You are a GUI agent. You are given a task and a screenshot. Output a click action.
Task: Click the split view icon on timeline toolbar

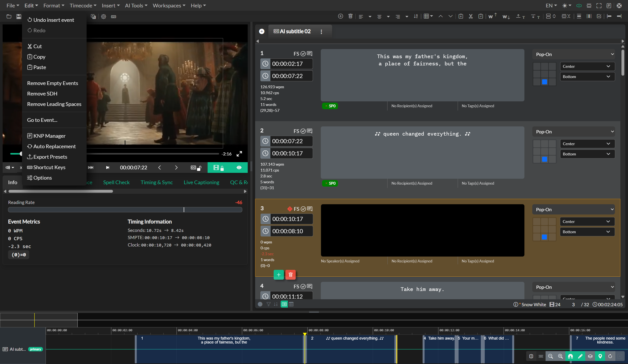pos(531,356)
